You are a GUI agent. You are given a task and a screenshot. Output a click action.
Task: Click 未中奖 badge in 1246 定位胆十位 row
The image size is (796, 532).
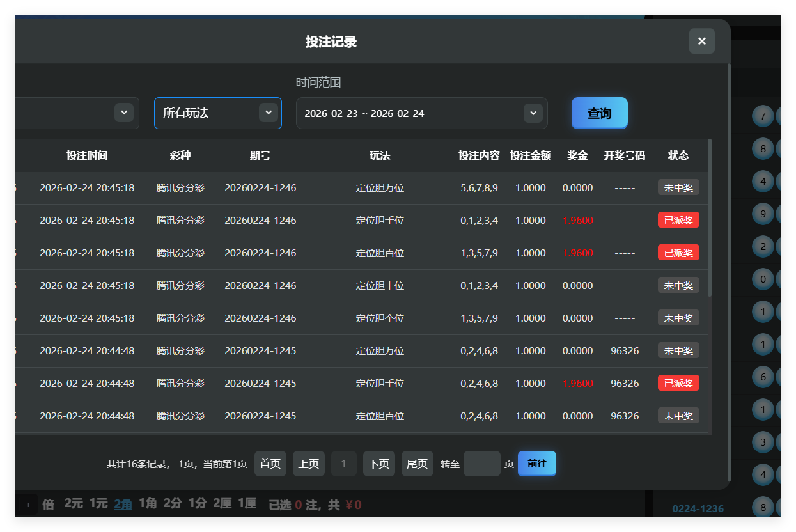click(678, 285)
